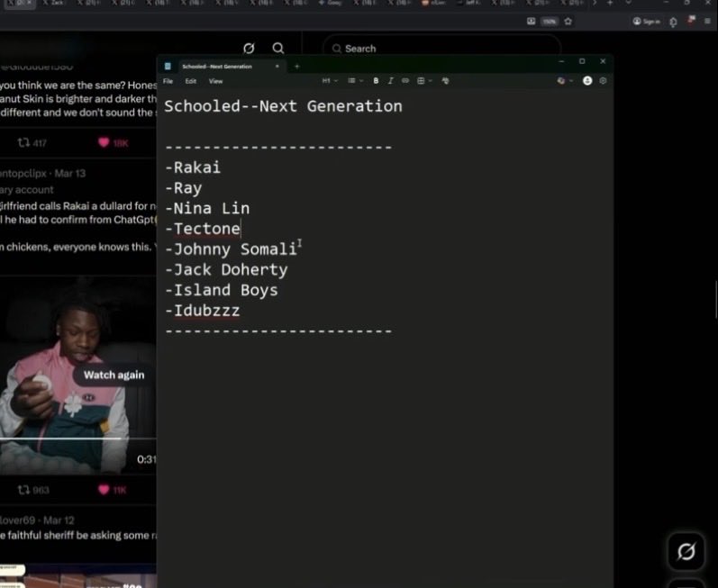Viewport: 718px width, 588px height.
Task: Open the reader view icon in the address bar
Action: pyautogui.click(x=531, y=21)
